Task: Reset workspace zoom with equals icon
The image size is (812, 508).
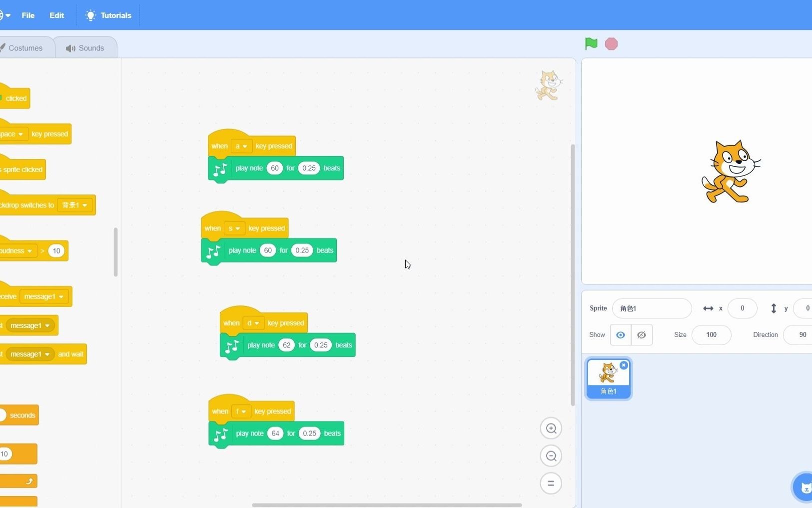Action: pos(551,483)
